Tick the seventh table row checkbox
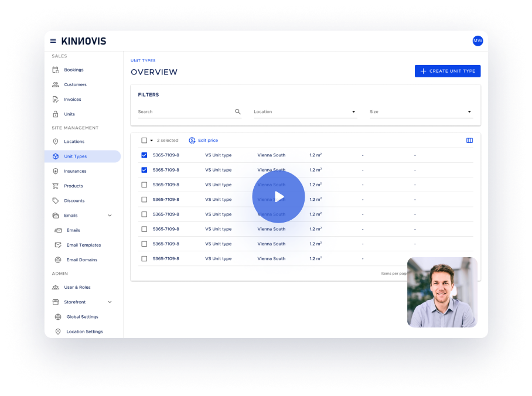Image resolution: width=532 pixels, height=396 pixels. (144, 244)
